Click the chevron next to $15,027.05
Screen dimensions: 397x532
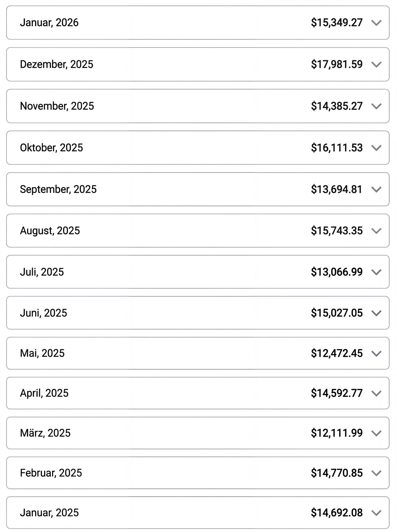point(376,313)
